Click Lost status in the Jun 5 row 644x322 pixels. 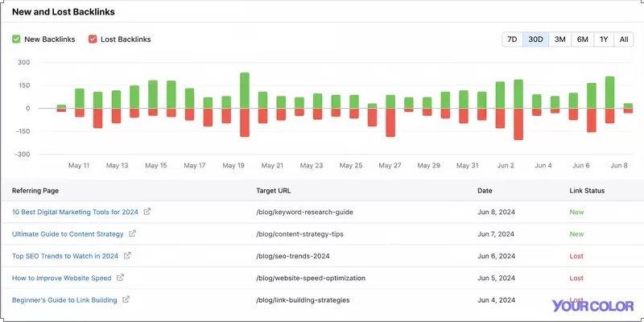point(576,278)
